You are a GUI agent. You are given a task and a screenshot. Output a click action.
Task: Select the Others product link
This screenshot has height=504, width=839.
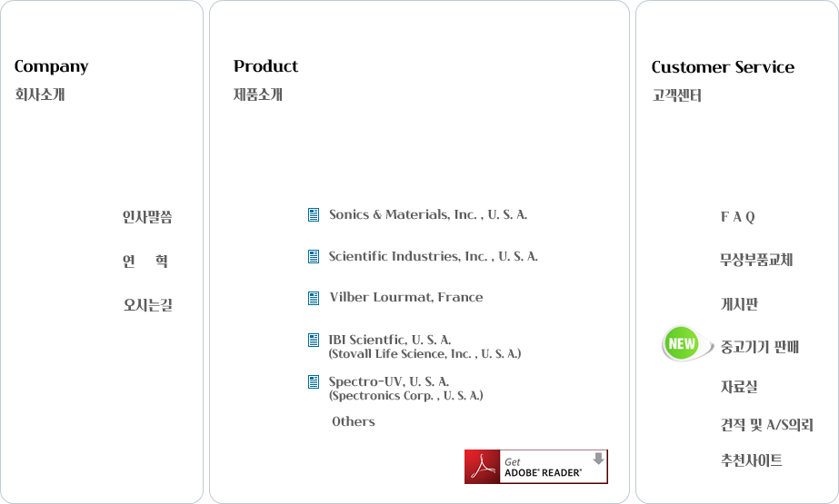(354, 421)
